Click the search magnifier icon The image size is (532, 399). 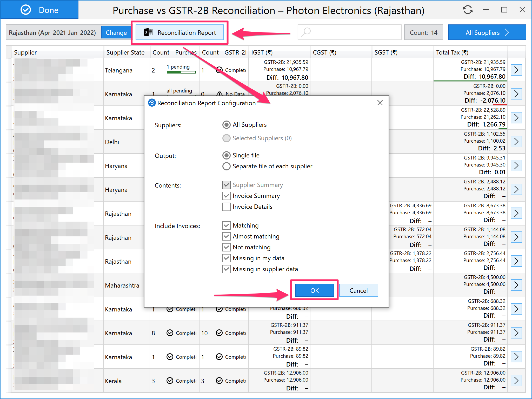click(x=306, y=32)
